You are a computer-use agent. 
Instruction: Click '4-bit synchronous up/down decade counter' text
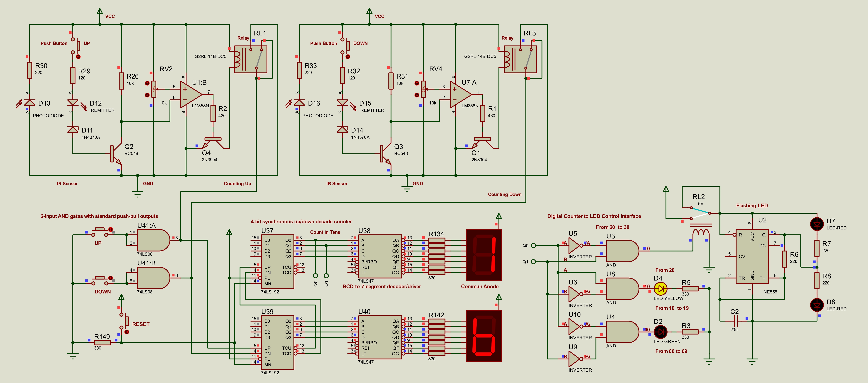click(x=301, y=222)
